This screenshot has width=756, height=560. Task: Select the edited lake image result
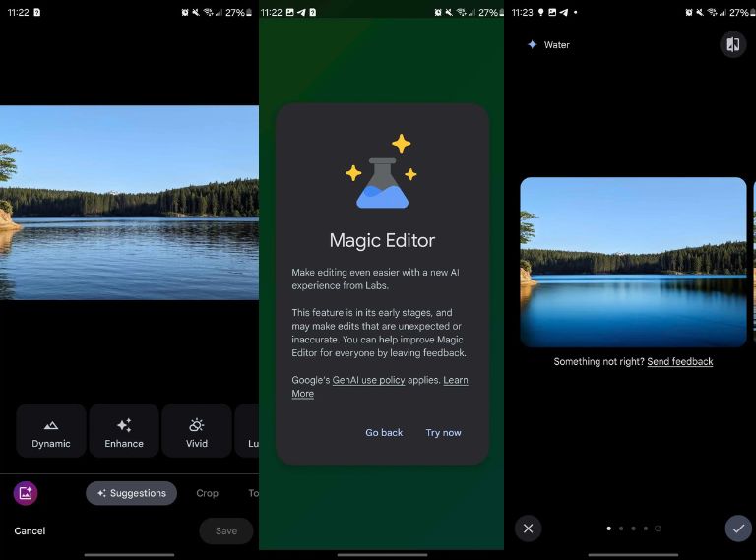[633, 262]
